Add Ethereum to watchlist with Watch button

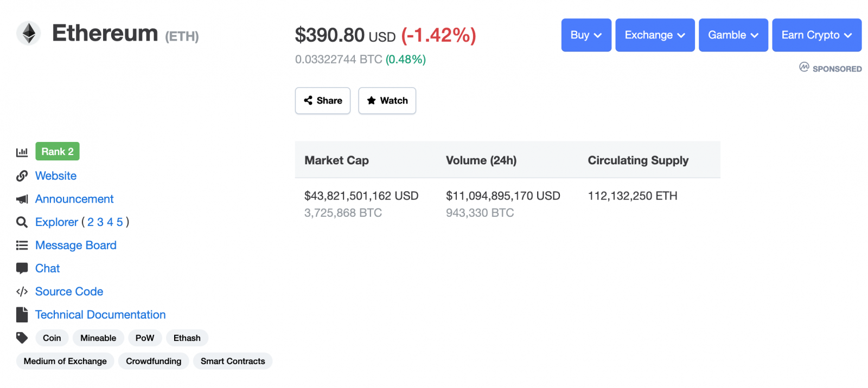point(387,101)
